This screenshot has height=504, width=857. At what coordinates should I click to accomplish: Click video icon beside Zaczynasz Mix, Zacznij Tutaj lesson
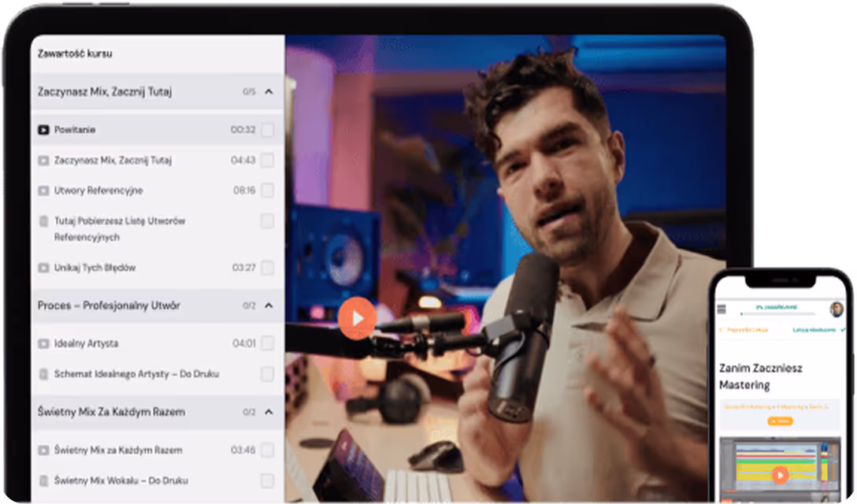point(43,161)
